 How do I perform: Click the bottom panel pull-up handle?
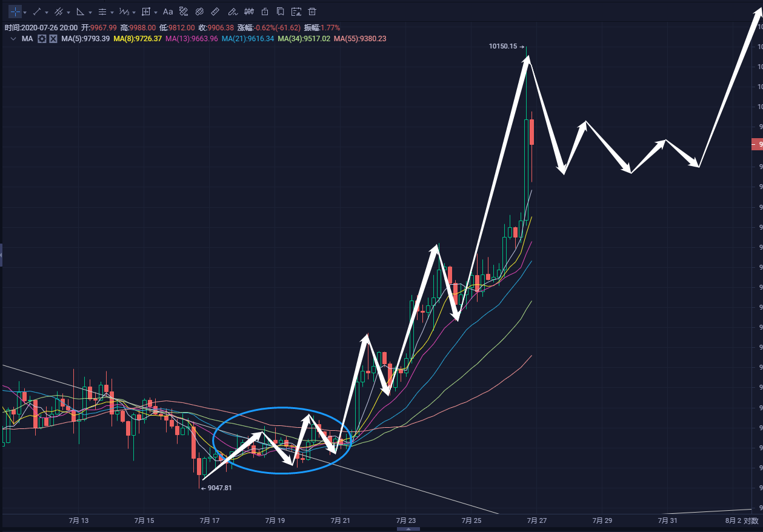tap(408, 528)
